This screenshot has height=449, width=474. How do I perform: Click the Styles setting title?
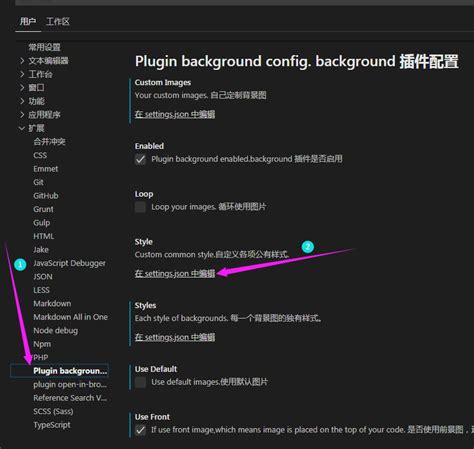pyautogui.click(x=145, y=306)
